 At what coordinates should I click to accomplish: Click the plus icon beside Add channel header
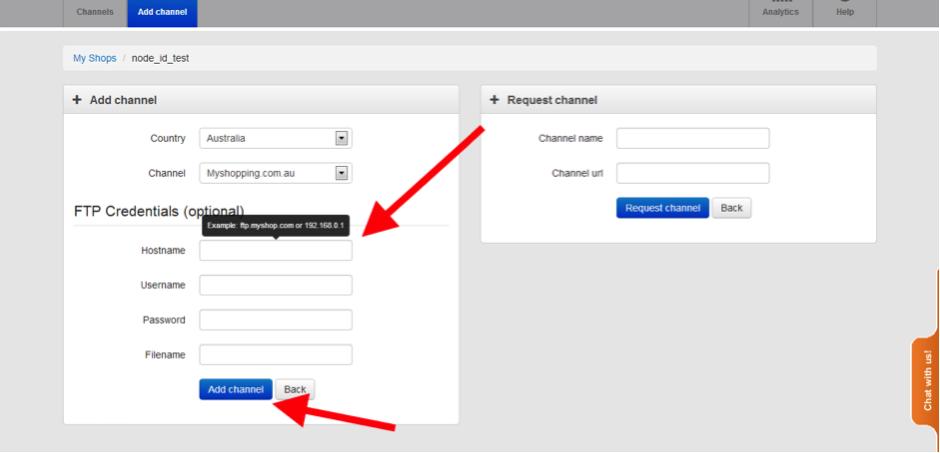coord(77,100)
